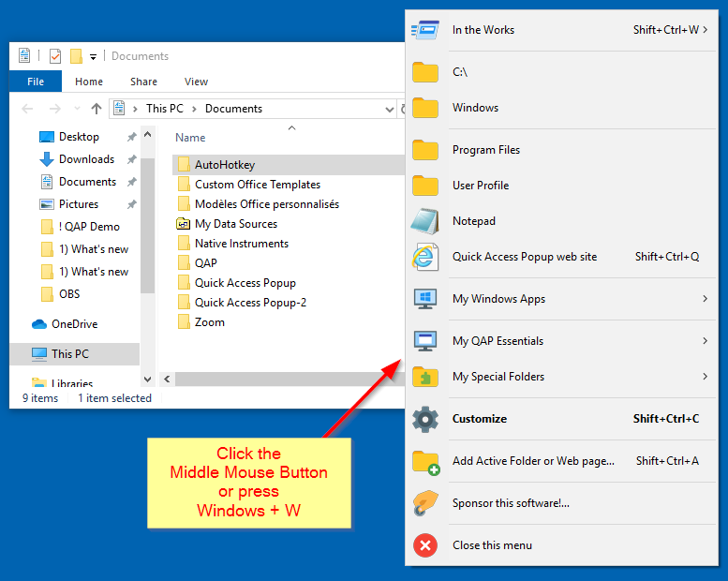Select This PC in navigation pane
Viewport: 728px width, 581px height.
75,354
